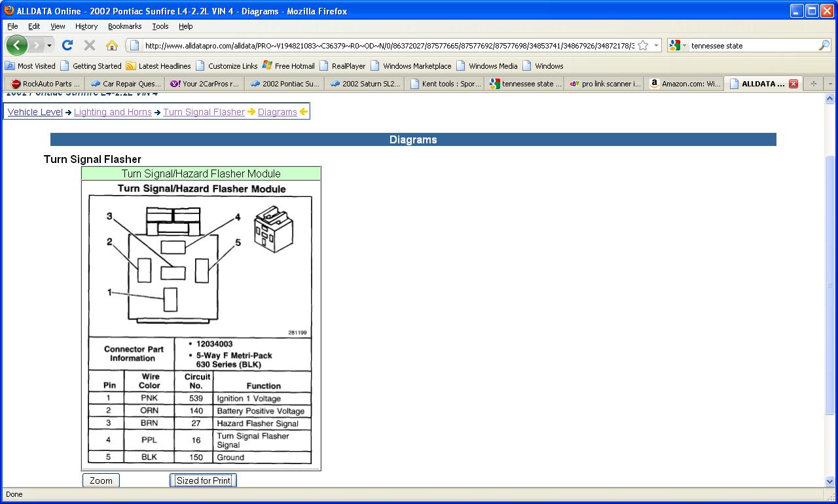
Task: Open the History menu
Action: [86, 26]
